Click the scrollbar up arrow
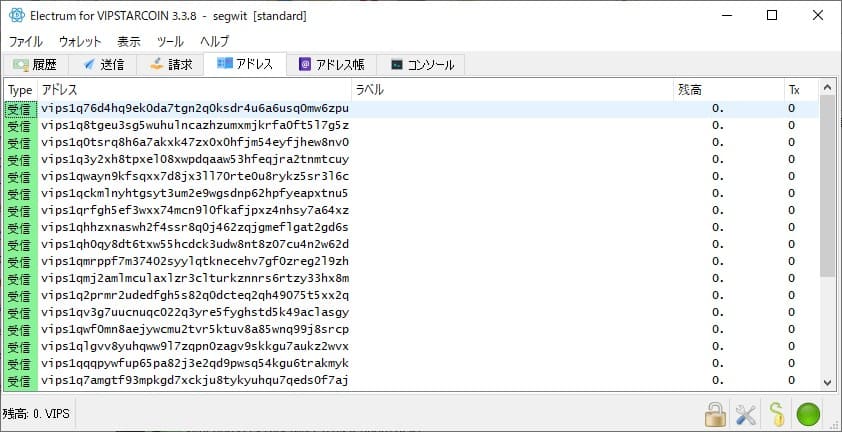 (x=828, y=87)
